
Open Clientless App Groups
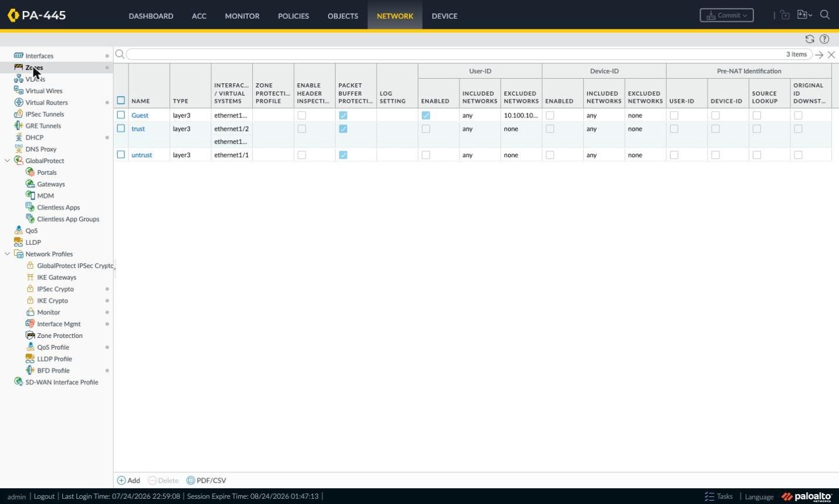(68, 219)
